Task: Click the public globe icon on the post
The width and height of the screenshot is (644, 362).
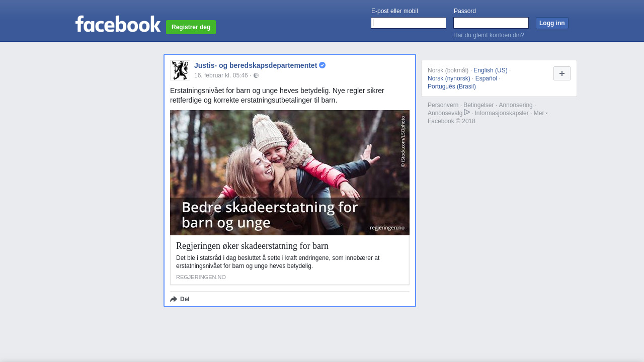Action: tap(256, 76)
